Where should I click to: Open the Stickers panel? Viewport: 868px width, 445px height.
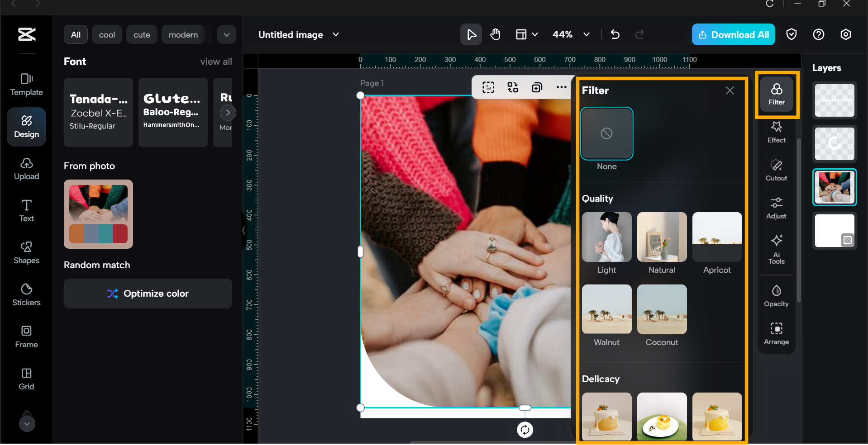coord(27,295)
